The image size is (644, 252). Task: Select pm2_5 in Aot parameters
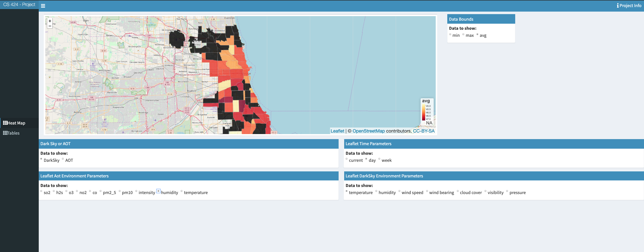click(101, 191)
